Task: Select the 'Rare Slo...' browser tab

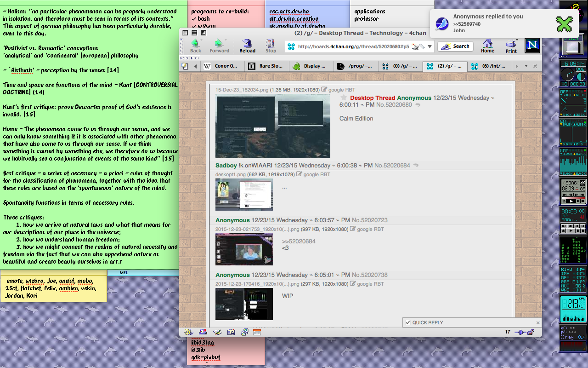Action: [x=266, y=66]
